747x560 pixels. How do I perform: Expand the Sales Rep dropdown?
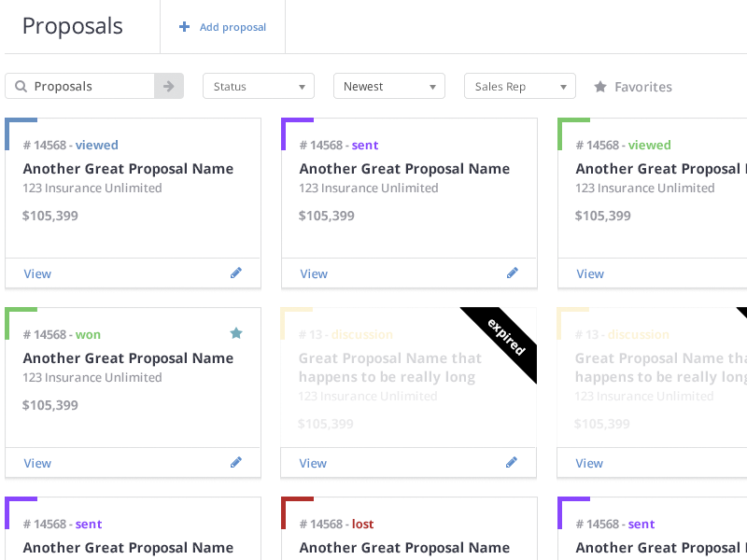click(519, 86)
